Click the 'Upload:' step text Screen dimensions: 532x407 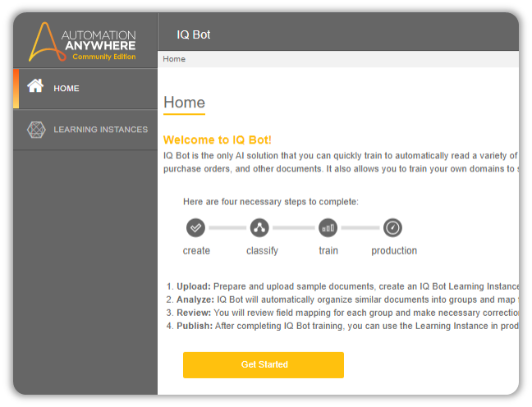coord(194,286)
